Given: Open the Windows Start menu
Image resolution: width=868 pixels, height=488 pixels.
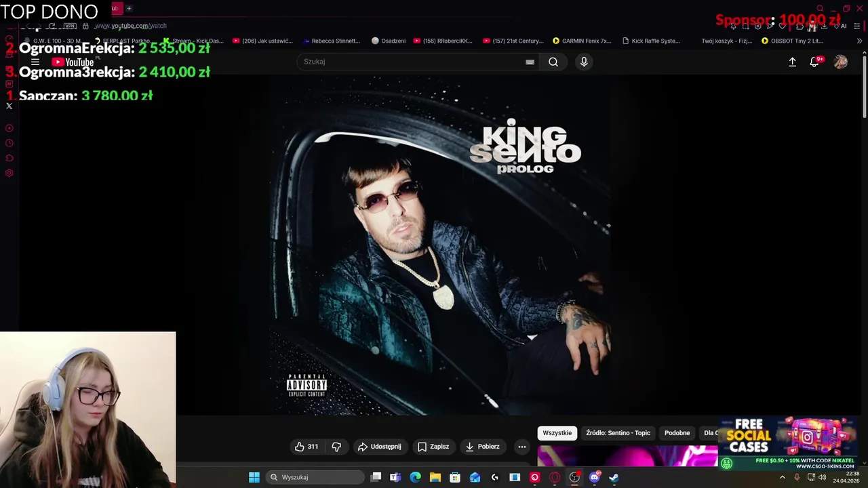Looking at the screenshot, I should tap(254, 477).
